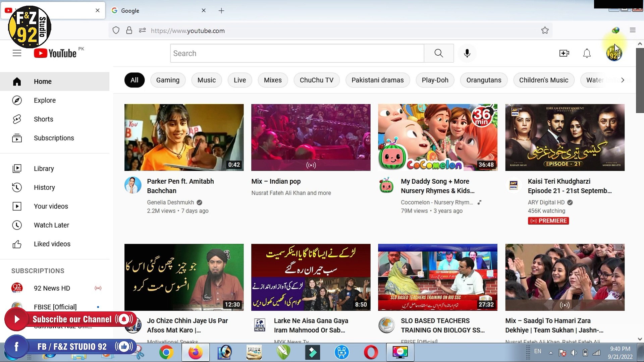Screen dimensions: 644x362
Task: Select the Mixes filter chip
Action: [273, 80]
